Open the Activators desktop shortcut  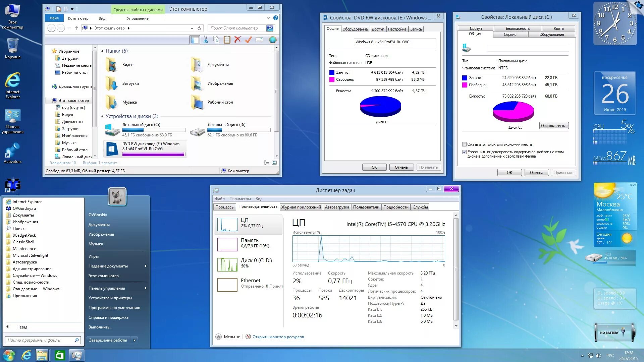[12, 153]
